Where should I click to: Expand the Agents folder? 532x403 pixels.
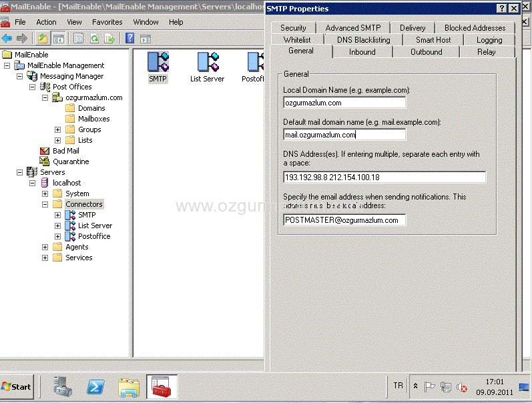coord(45,248)
